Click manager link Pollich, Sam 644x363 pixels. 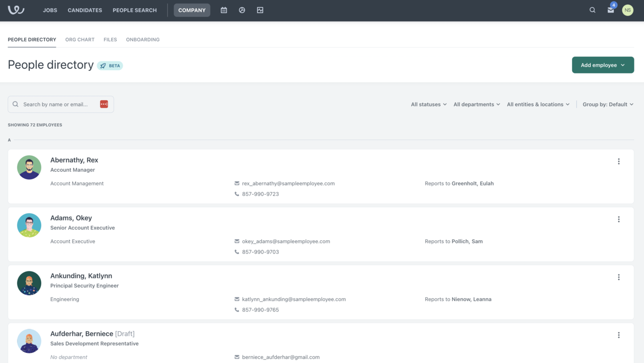(x=467, y=242)
